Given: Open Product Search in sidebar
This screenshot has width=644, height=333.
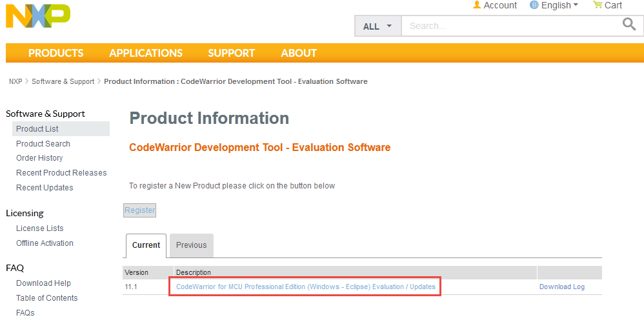Looking at the screenshot, I should tap(43, 144).
